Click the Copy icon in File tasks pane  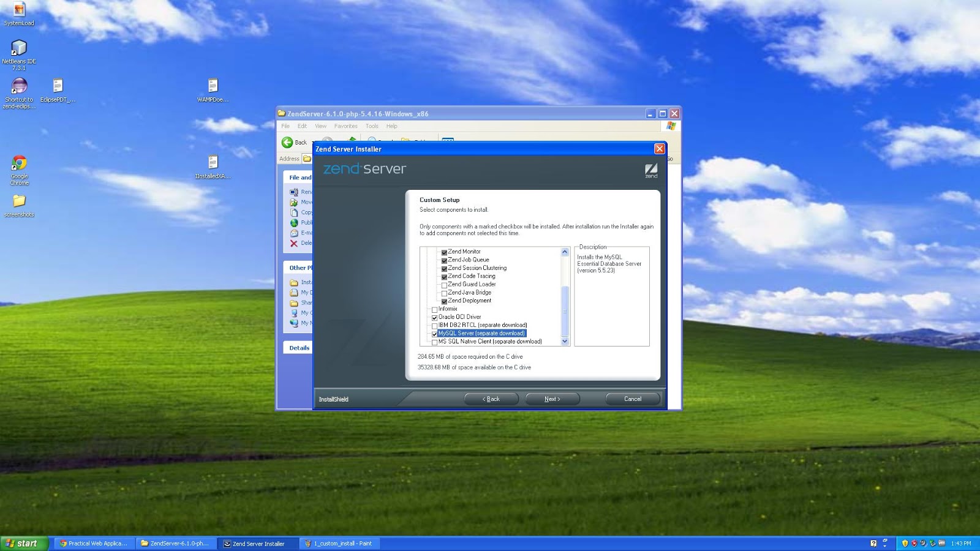click(x=294, y=212)
